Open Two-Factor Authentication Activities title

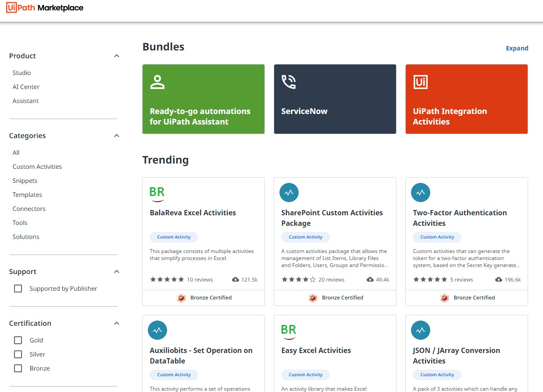point(460,218)
